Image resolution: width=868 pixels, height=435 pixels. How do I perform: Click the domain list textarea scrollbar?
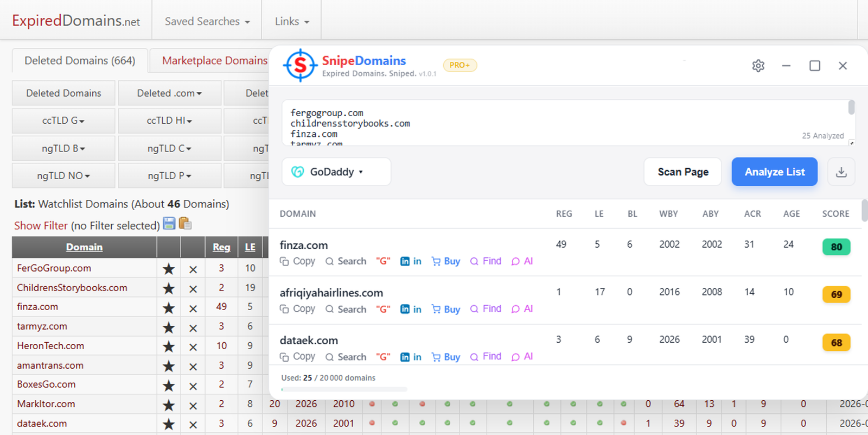click(x=851, y=108)
